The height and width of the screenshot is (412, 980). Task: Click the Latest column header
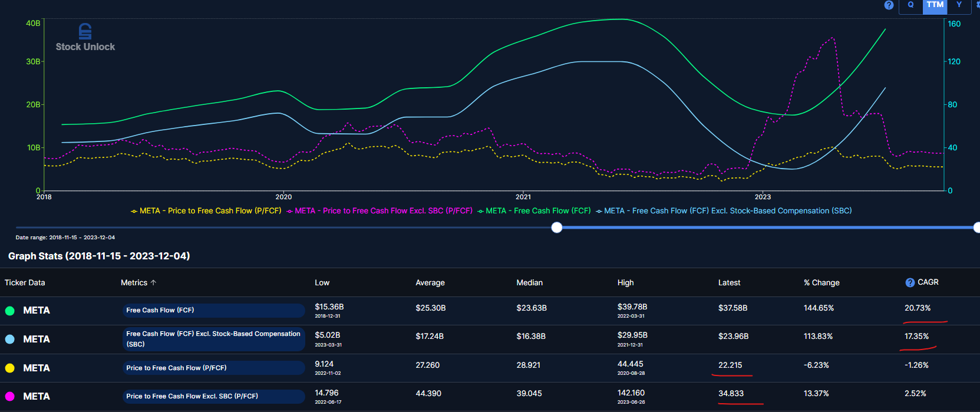(x=730, y=283)
